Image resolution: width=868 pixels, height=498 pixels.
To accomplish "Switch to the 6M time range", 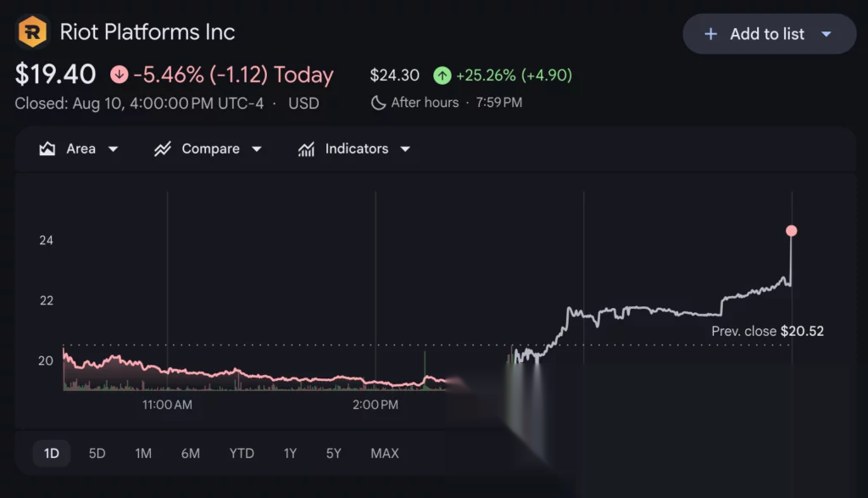I will [191, 453].
